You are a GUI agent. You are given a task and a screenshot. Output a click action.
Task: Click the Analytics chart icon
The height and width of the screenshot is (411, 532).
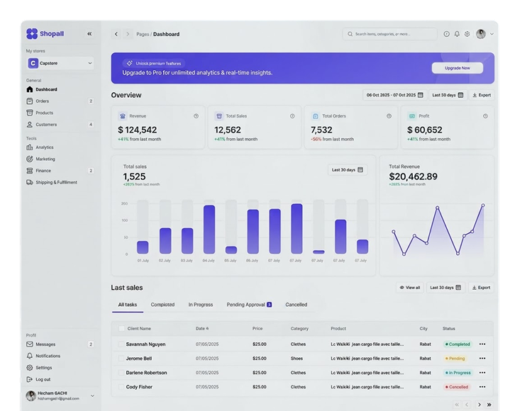point(30,147)
